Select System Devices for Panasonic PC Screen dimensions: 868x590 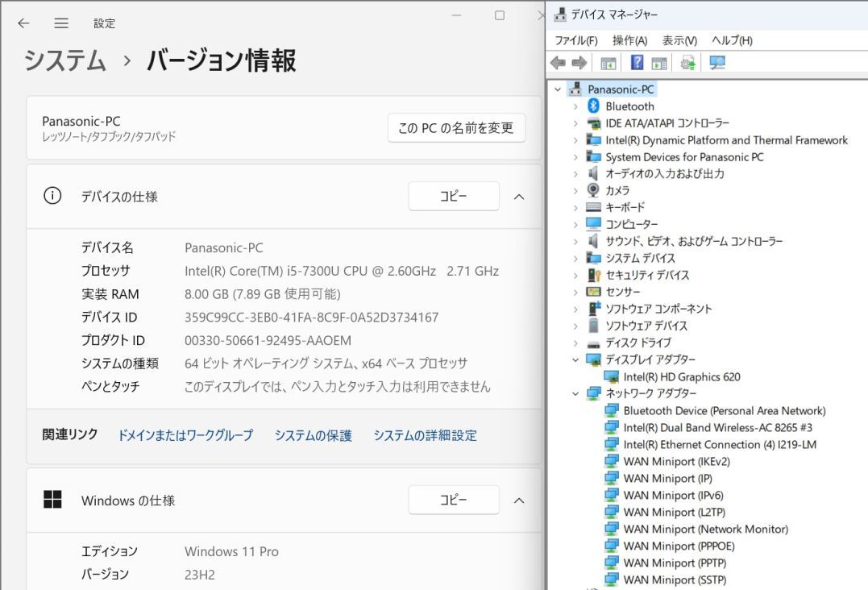tap(684, 157)
